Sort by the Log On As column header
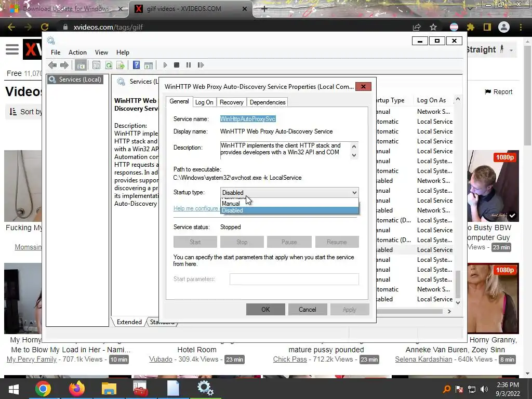Viewport: 532px width, 399px height. point(431,100)
